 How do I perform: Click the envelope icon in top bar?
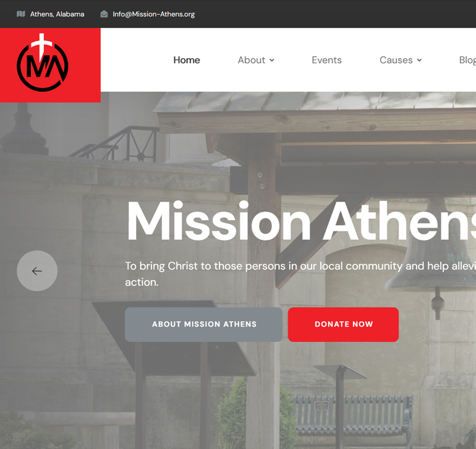(104, 14)
